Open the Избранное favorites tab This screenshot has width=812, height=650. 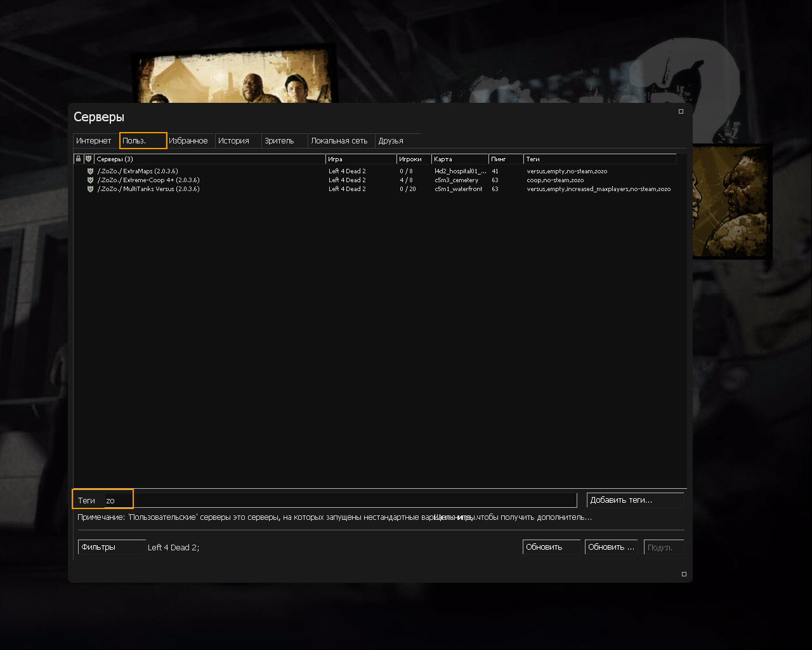click(188, 141)
